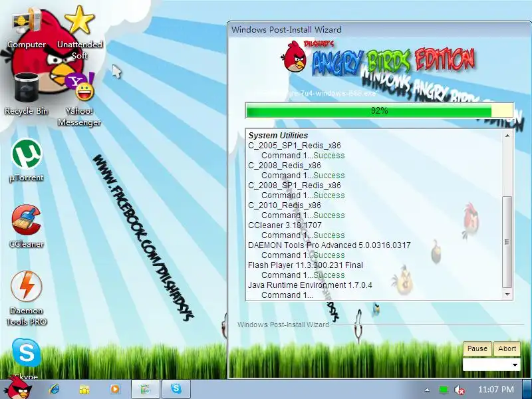Viewport: 532px width, 399px height.
Task: Open the Computer desktop icon
Action: (x=27, y=27)
